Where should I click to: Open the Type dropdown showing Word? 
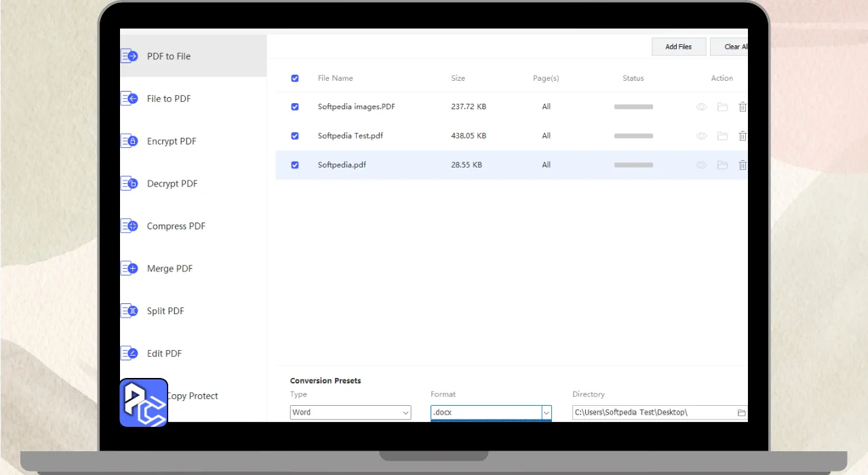pyautogui.click(x=350, y=413)
